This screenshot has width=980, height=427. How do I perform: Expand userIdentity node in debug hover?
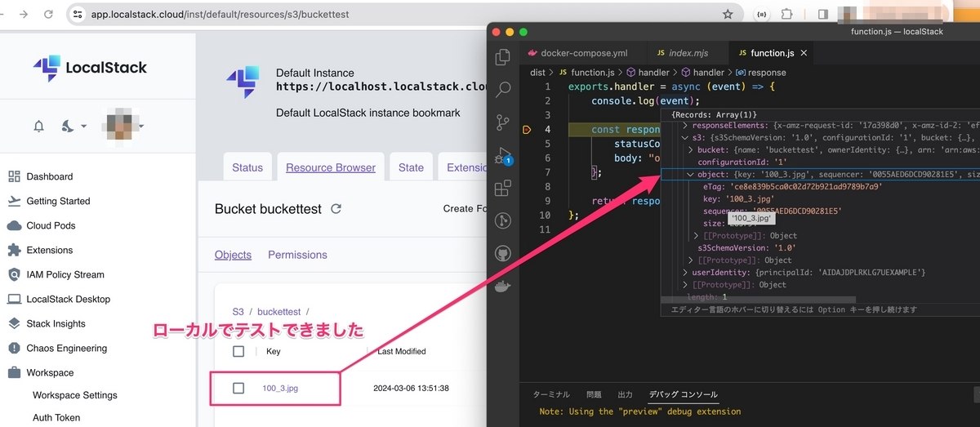pyautogui.click(x=685, y=272)
